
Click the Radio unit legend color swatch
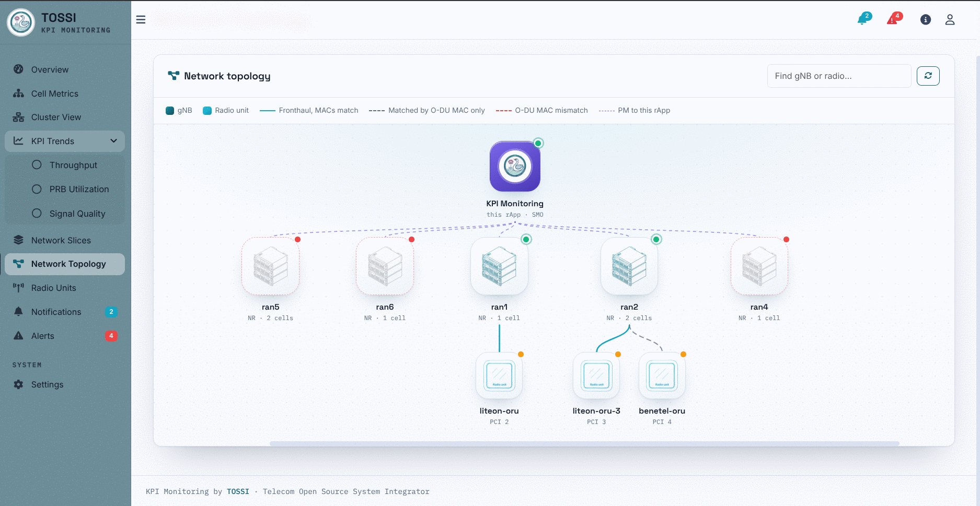coord(207,111)
